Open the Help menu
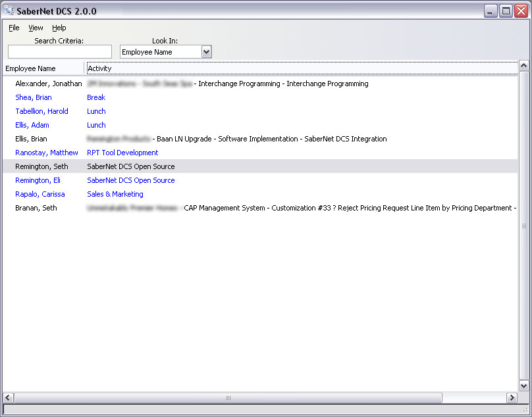Image resolution: width=532 pixels, height=417 pixels. [x=59, y=28]
